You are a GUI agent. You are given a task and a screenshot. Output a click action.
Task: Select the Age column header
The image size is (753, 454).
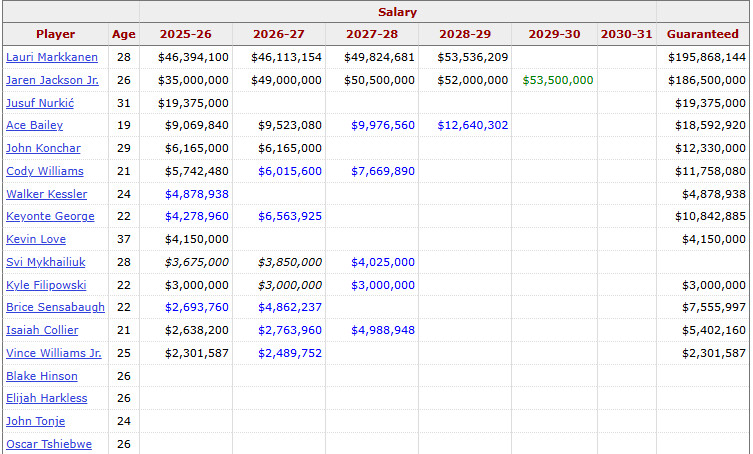point(124,34)
